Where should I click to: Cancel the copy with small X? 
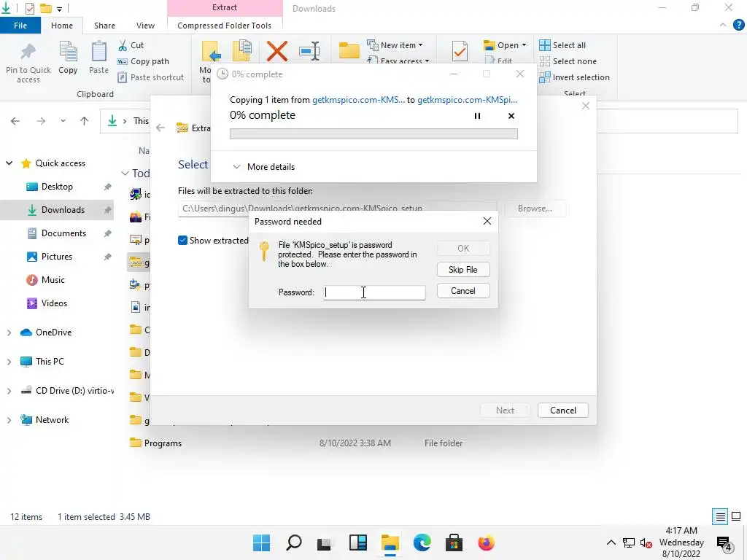point(511,116)
